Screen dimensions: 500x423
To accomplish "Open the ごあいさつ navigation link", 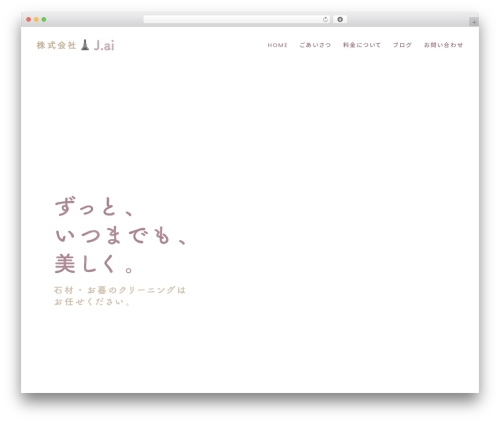I will pyautogui.click(x=315, y=45).
